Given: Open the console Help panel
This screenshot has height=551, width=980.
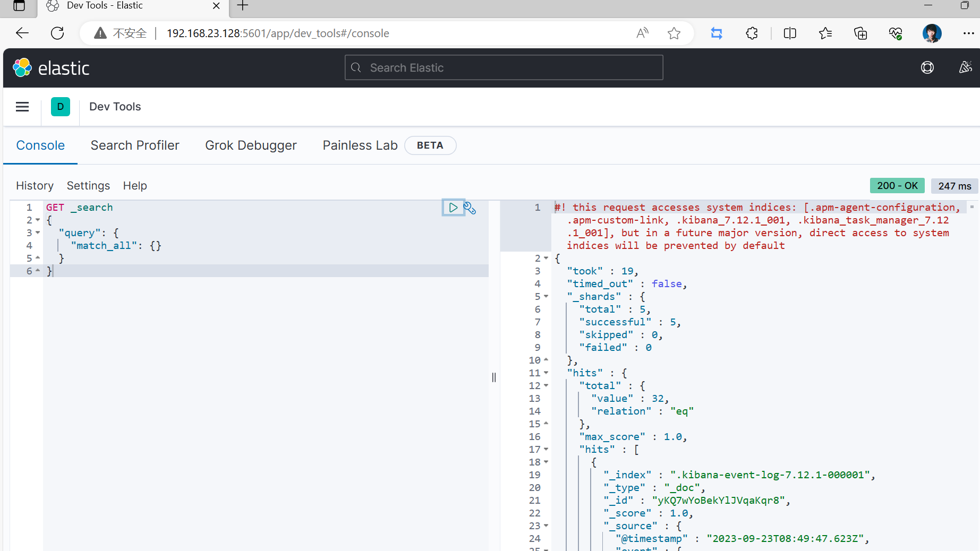Looking at the screenshot, I should [x=135, y=186].
